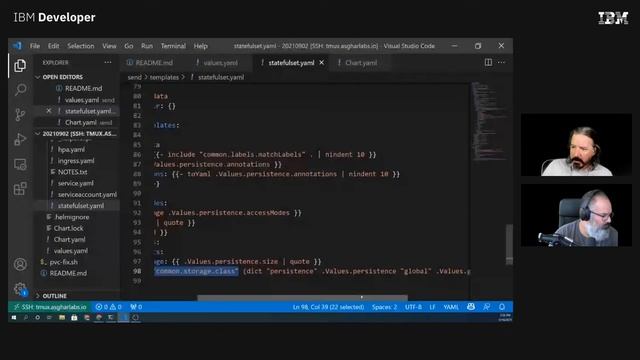Screen dimensions: 640x360
Task: Open the Help menu
Action: coord(201,46)
